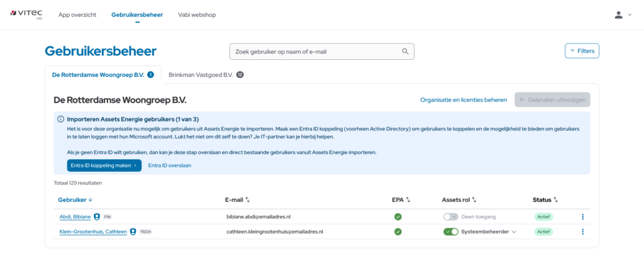Click the info icon in import banner
Viewport: 644px width, 275px height.
coord(60,119)
